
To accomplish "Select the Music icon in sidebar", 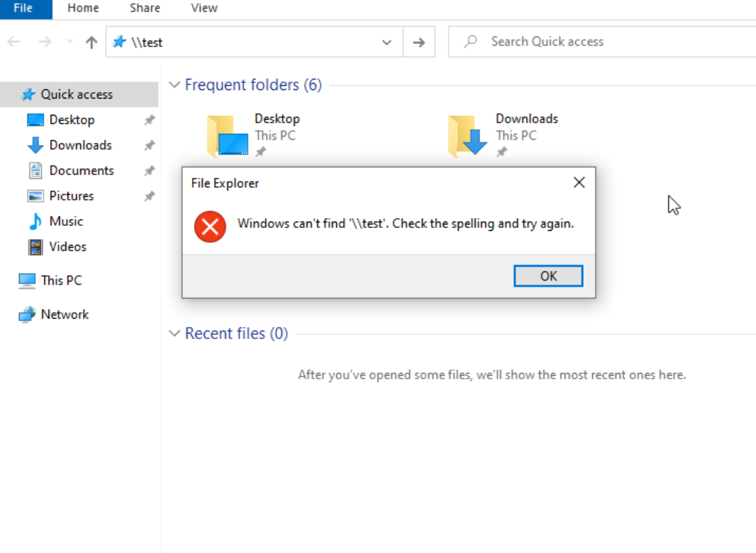I will (35, 222).
